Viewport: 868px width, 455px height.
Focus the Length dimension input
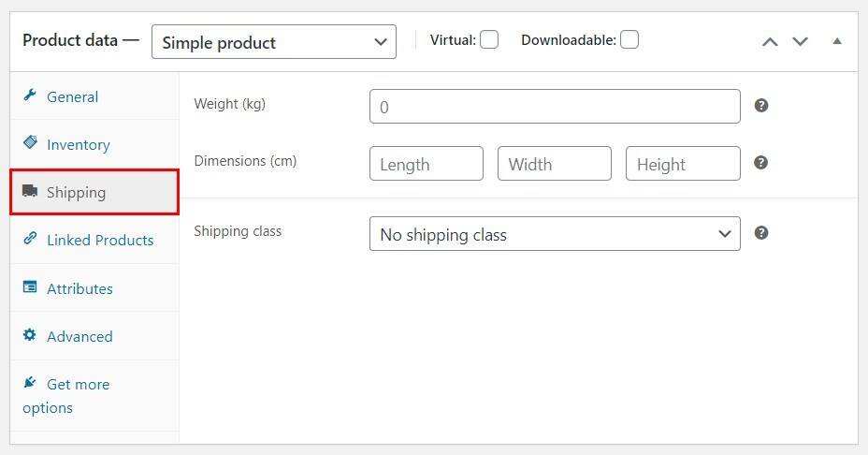427,164
